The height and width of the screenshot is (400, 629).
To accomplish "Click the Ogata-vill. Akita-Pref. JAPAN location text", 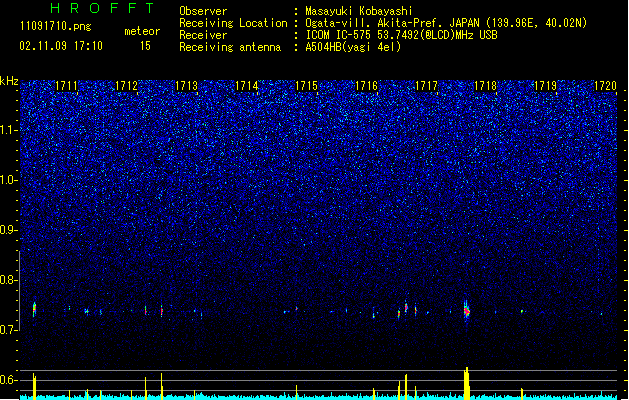I will 446,23.
